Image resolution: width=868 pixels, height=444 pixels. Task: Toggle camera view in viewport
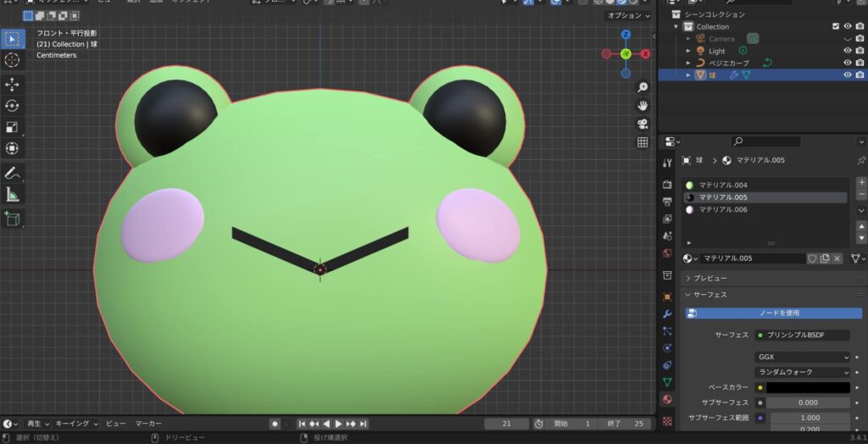pyautogui.click(x=643, y=124)
